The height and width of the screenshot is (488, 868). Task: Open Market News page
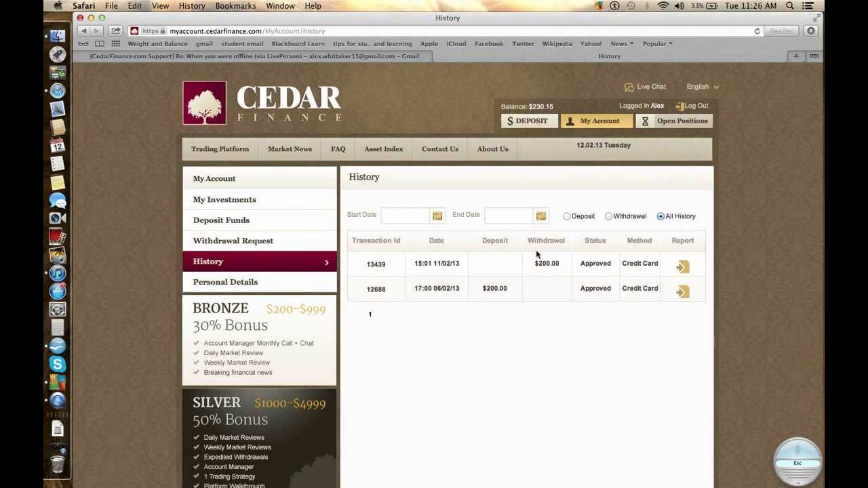tap(290, 149)
